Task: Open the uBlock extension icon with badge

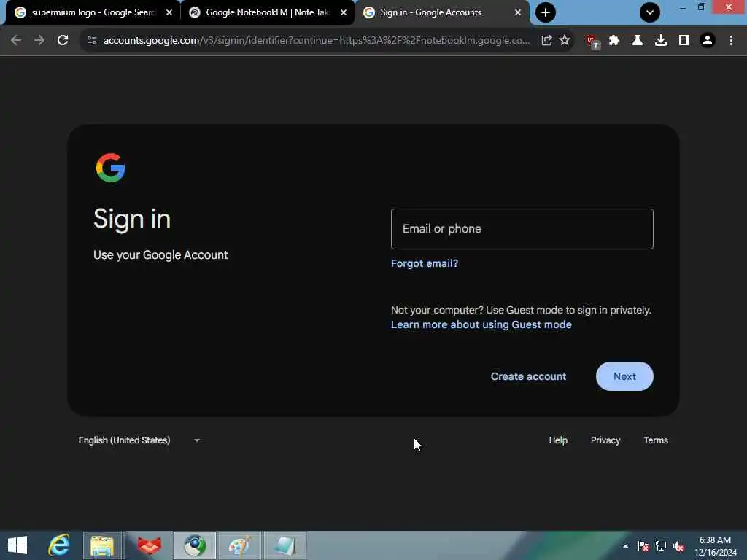Action: (x=592, y=42)
